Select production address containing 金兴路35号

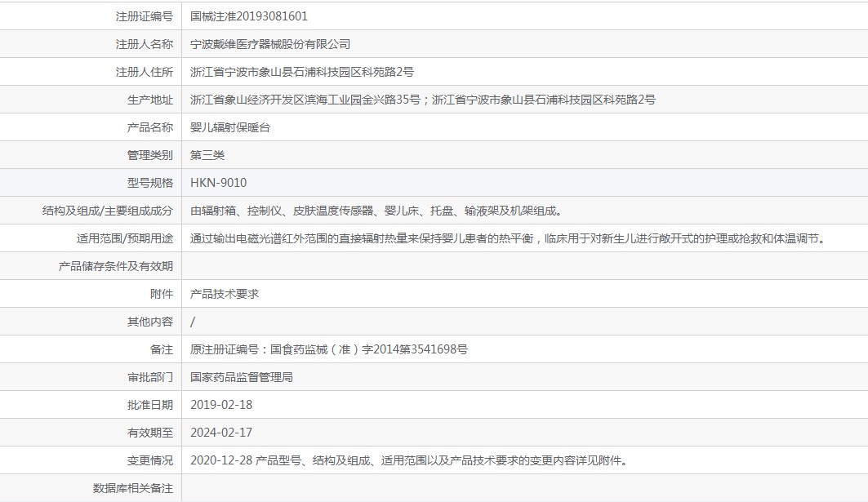[x=422, y=100]
